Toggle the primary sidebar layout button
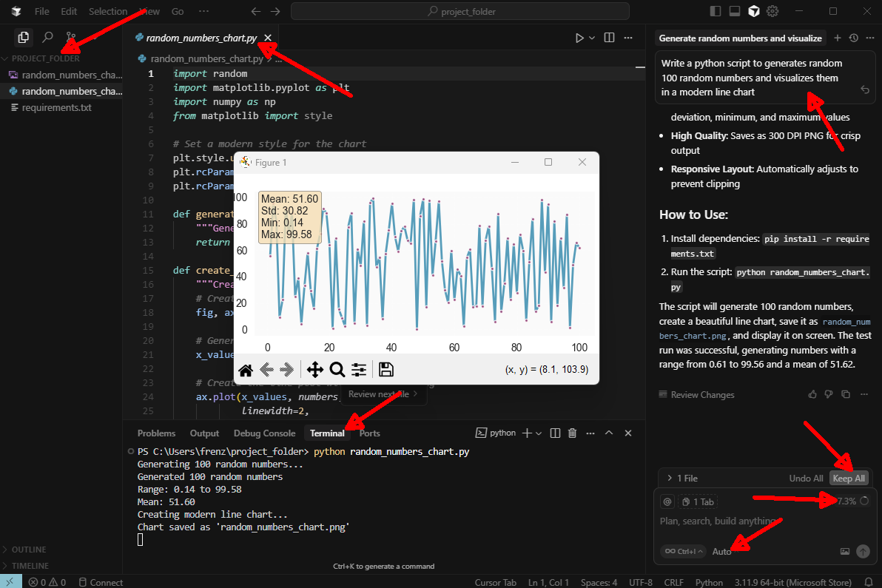The image size is (882, 588). point(715,11)
